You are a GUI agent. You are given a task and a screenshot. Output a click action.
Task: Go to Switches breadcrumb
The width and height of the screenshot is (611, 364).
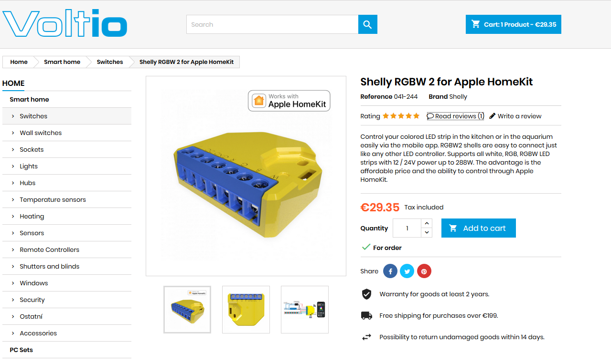110,62
